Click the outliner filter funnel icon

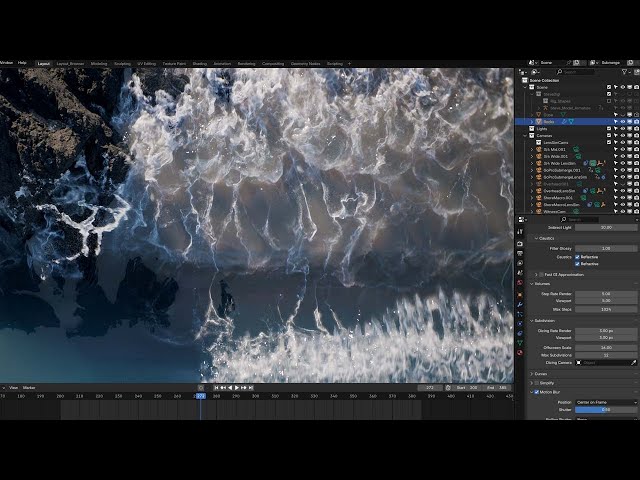[x=624, y=72]
